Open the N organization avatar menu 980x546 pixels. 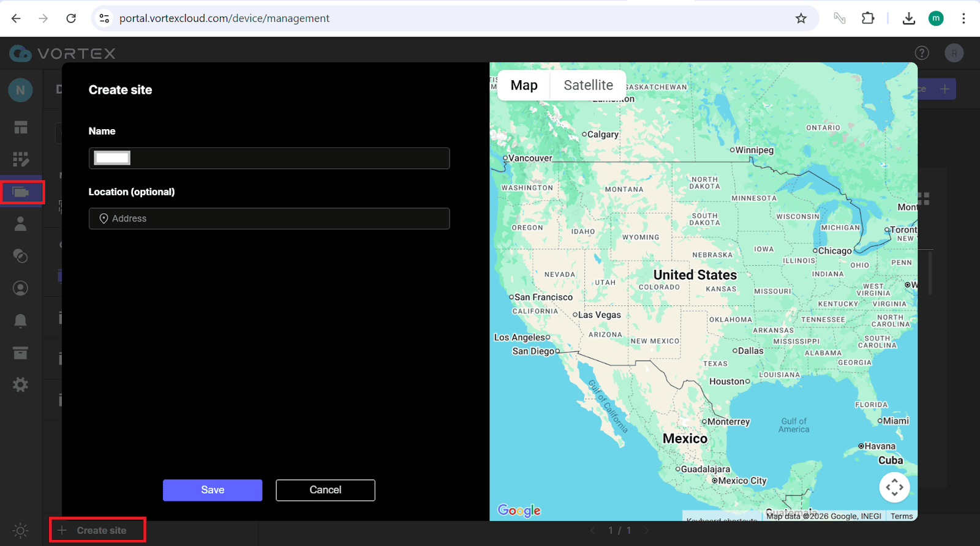tap(20, 91)
